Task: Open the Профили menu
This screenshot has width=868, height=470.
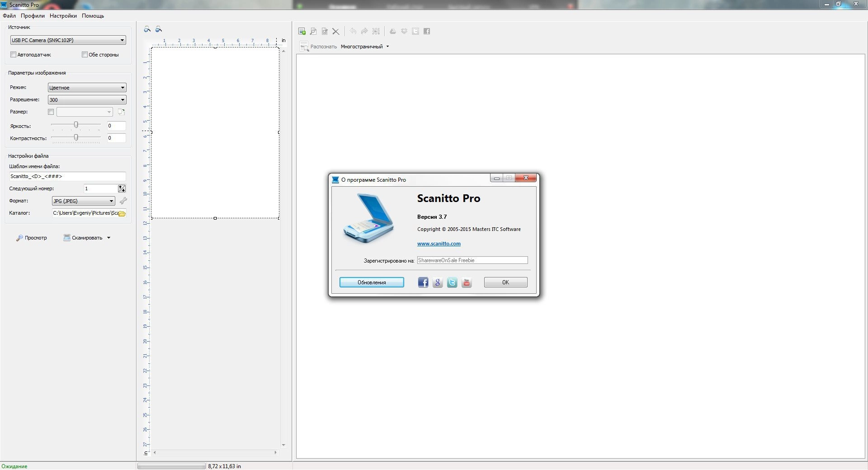Action: point(33,16)
